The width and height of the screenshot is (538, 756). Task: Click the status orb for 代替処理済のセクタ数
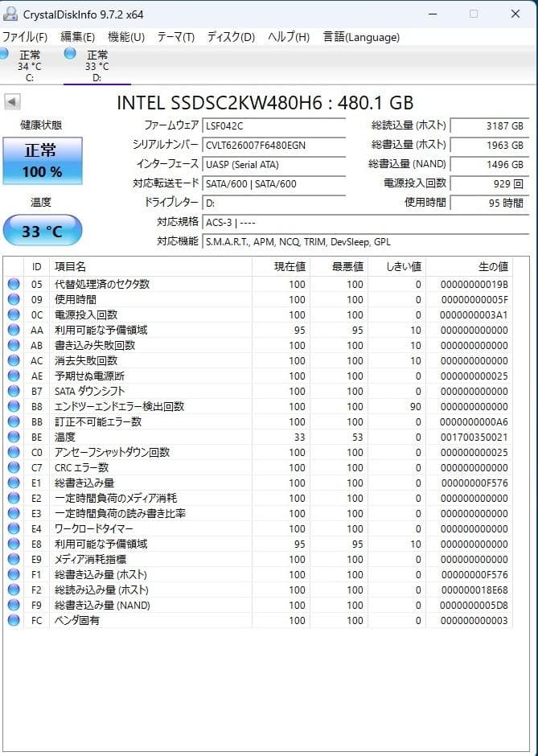(x=14, y=284)
